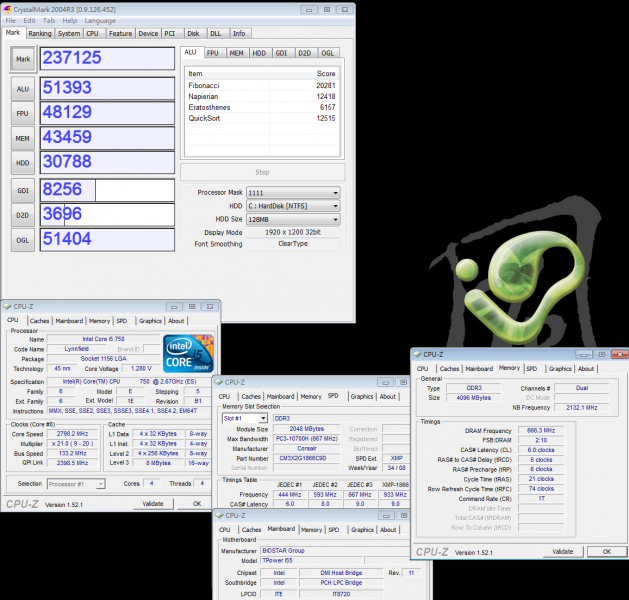Open the File menu in CrystalMark

[10, 20]
